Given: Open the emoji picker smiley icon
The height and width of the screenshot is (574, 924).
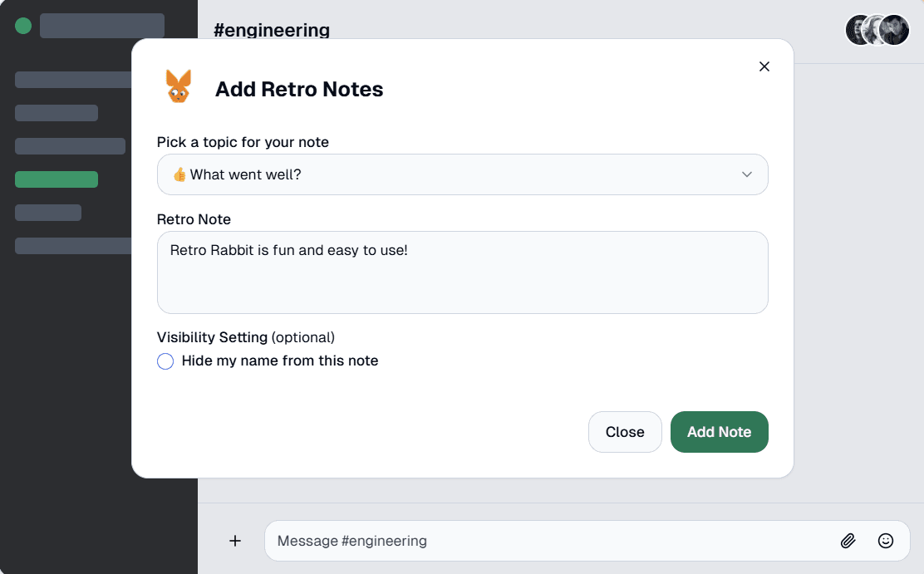Looking at the screenshot, I should tap(886, 541).
